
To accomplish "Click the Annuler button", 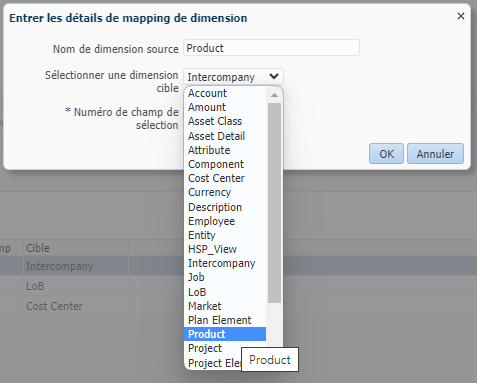I will [x=435, y=154].
